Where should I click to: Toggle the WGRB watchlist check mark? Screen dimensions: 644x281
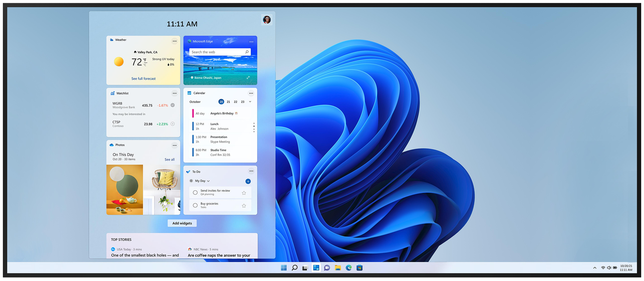172,105
